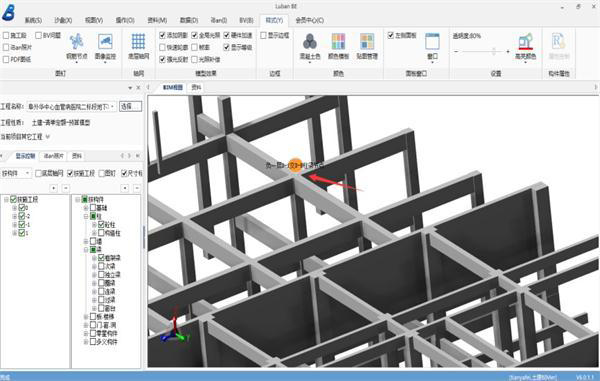Click plus button above the 按构件 tree

pyautogui.click(x=125, y=188)
